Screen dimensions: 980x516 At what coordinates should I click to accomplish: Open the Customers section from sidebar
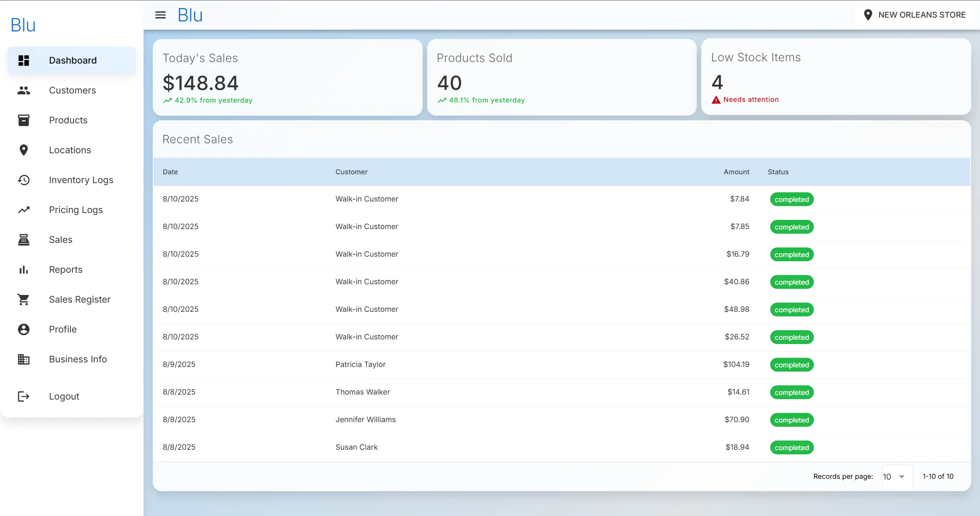click(x=72, y=90)
